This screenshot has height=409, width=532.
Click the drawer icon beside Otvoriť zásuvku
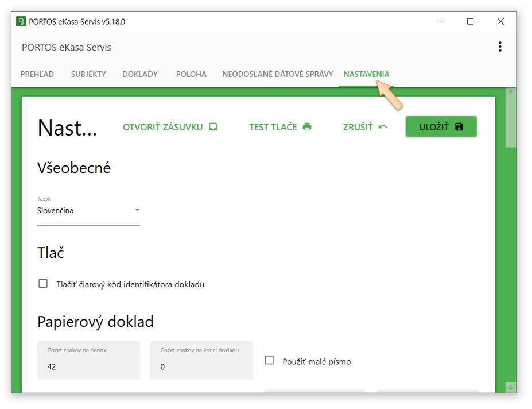pyautogui.click(x=213, y=127)
